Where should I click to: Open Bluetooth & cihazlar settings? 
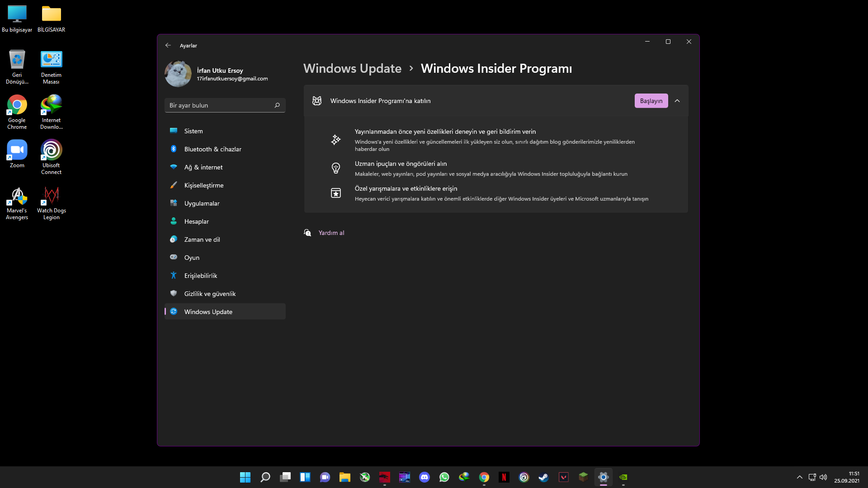point(212,149)
